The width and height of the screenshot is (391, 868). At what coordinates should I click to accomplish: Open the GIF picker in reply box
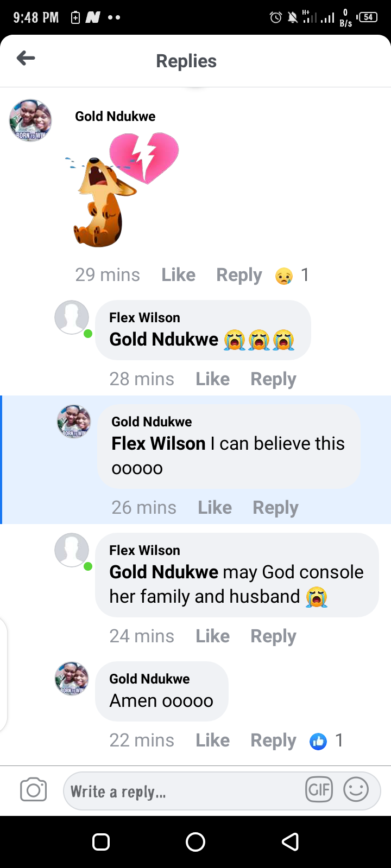tap(319, 790)
